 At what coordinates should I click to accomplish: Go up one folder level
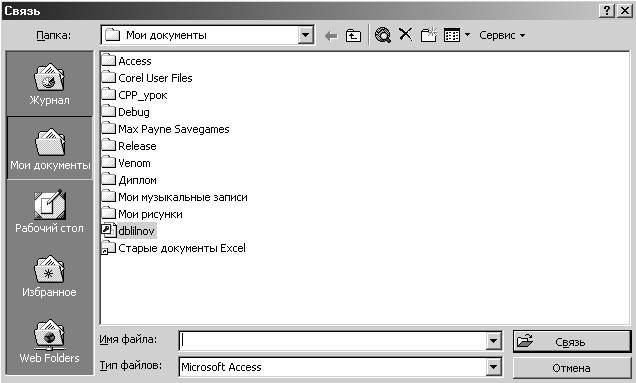353,36
